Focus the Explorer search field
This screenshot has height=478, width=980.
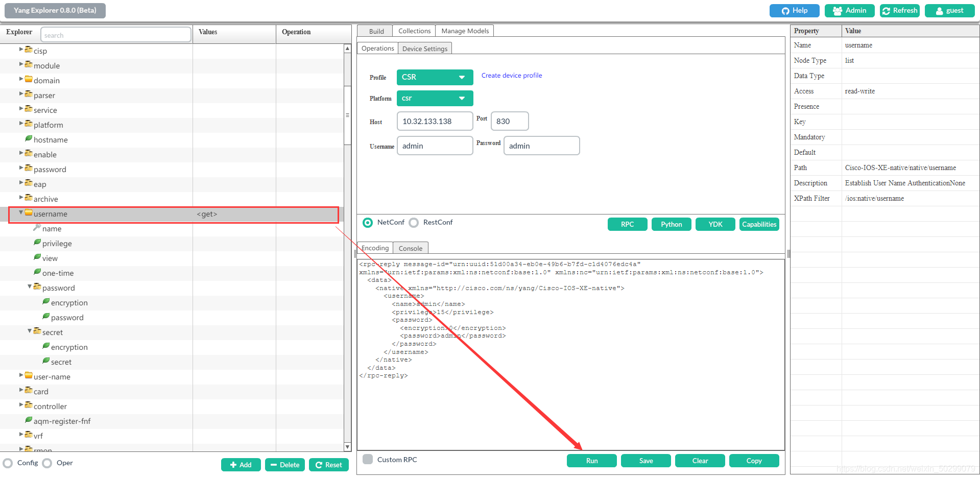click(x=116, y=35)
